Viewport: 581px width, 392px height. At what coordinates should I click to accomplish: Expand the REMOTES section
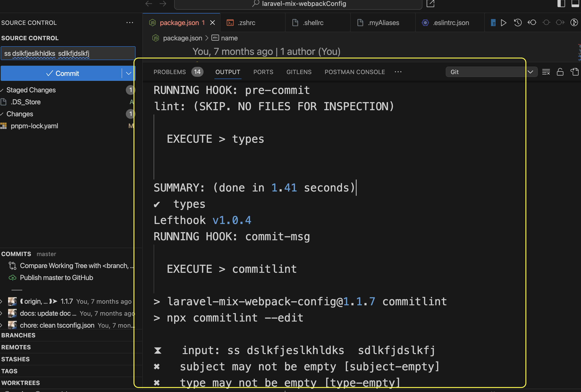[16, 347]
